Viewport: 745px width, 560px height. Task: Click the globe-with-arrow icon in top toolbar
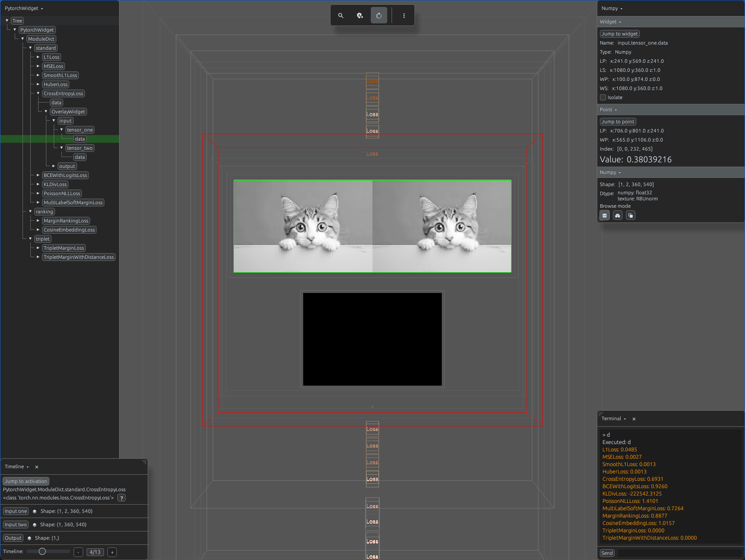tap(360, 16)
